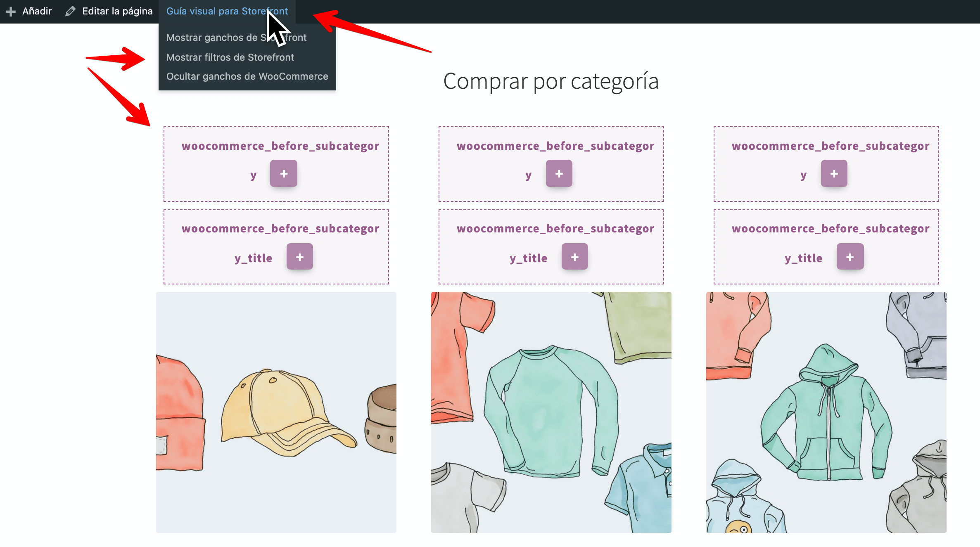Screen dimensions: 980x547
Task: Click the plus icon on second woocommerce_before_subcategory hook
Action: [x=559, y=173]
